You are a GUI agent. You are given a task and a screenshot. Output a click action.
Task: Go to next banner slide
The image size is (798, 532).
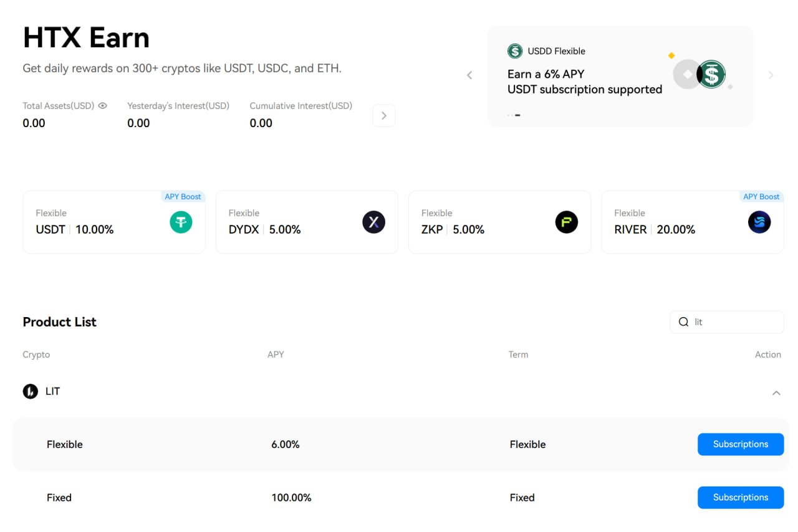click(771, 75)
